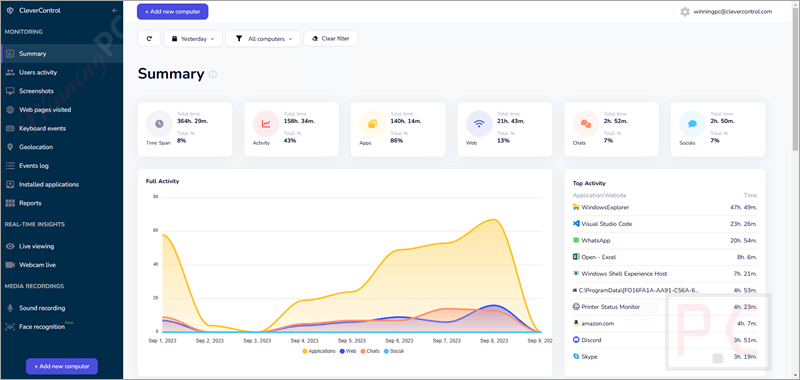Click the Webcam live camera icon
Screen dimensions: 800x380
tap(10, 265)
